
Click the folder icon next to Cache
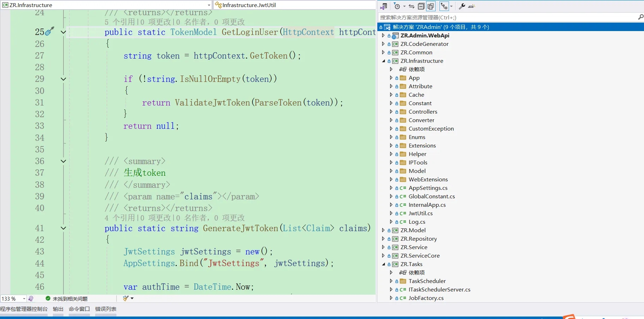point(403,95)
